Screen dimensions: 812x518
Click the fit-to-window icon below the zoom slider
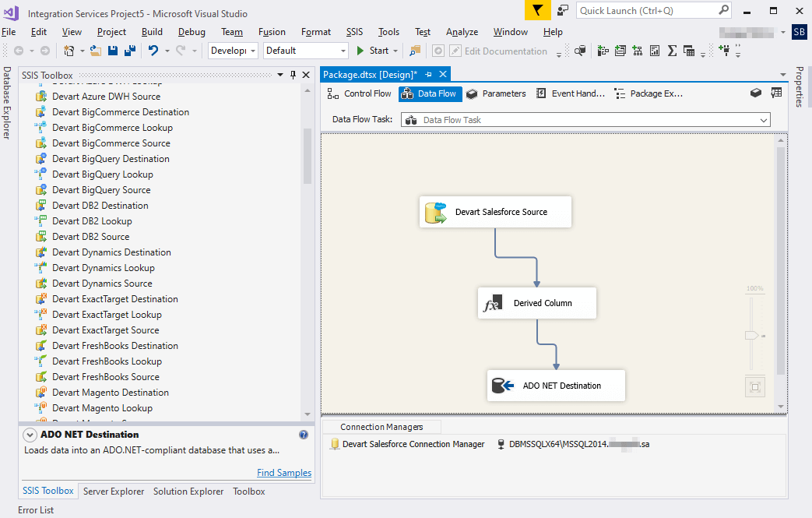754,386
